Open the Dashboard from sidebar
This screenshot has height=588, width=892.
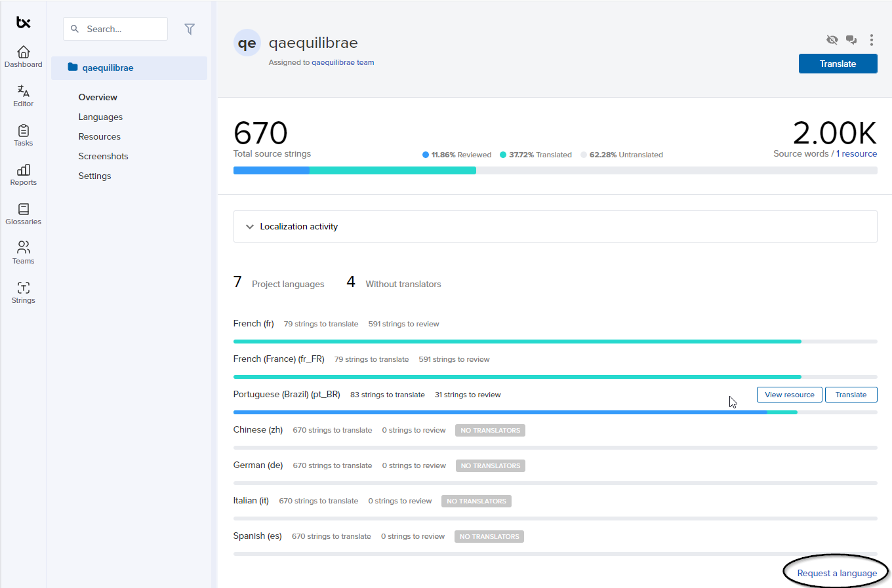23,56
